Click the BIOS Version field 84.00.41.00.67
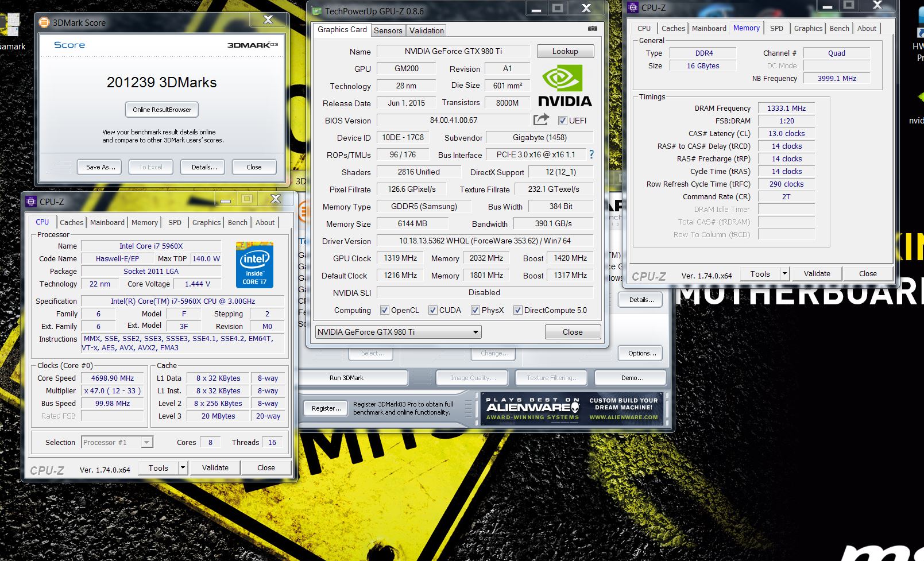Viewport: 924px width, 561px height. 453,120
